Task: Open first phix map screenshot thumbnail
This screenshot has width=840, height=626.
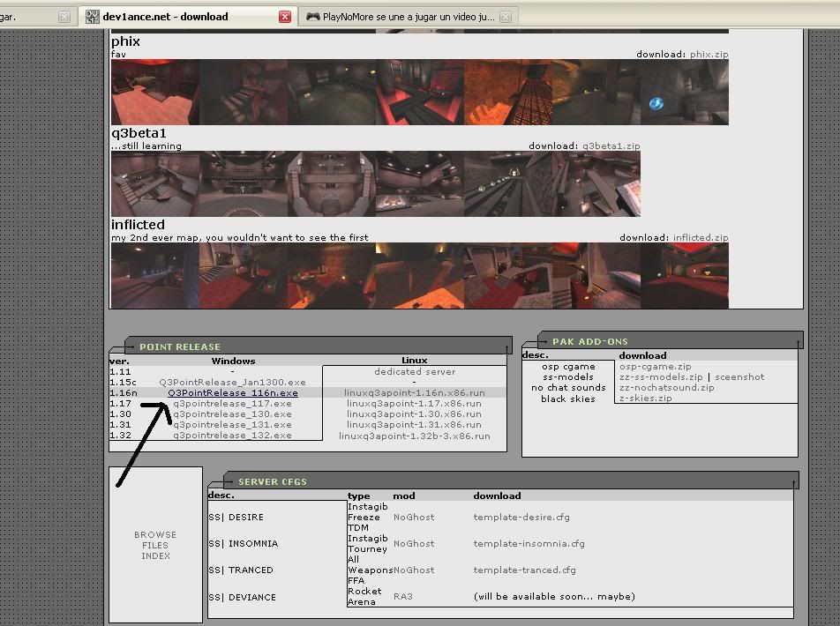Action: (x=154, y=92)
